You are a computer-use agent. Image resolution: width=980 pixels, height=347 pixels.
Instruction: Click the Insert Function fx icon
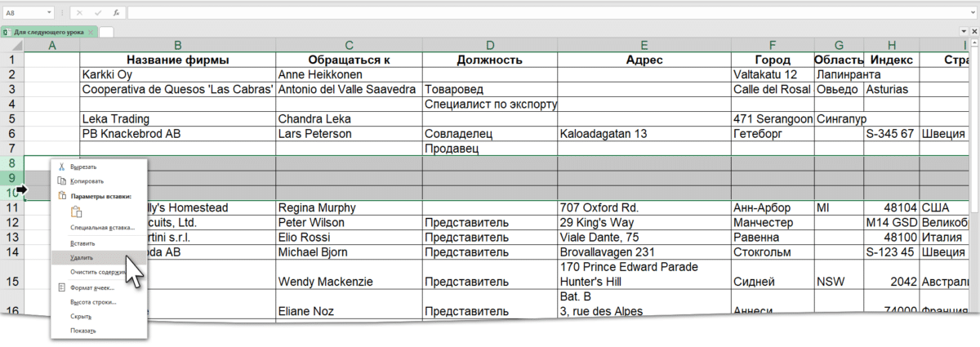pos(116,13)
